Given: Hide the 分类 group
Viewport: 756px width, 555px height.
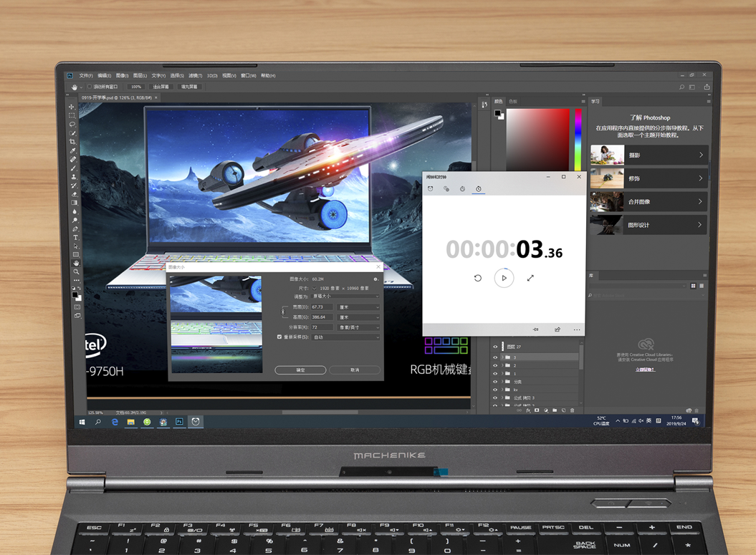Looking at the screenshot, I should pos(495,382).
